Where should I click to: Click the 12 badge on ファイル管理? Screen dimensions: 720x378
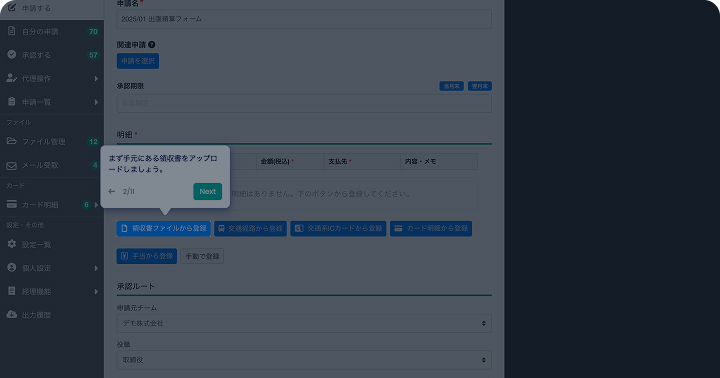point(93,141)
